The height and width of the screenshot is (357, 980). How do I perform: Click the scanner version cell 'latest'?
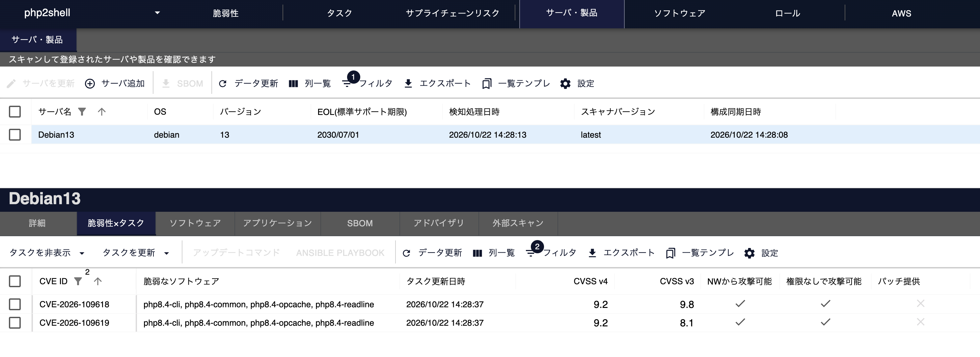(591, 135)
